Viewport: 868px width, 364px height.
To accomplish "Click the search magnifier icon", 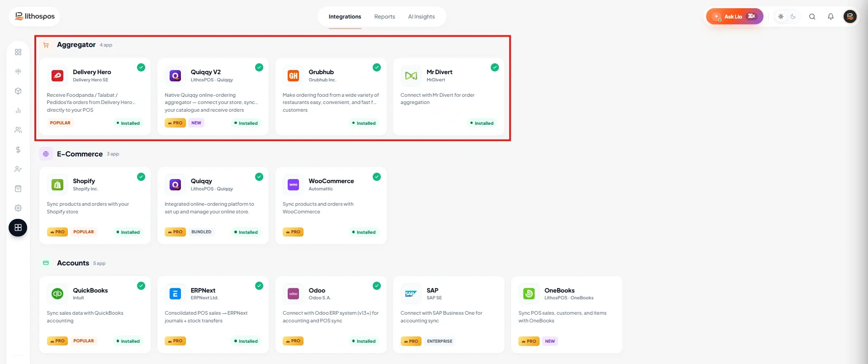I will 812,17.
